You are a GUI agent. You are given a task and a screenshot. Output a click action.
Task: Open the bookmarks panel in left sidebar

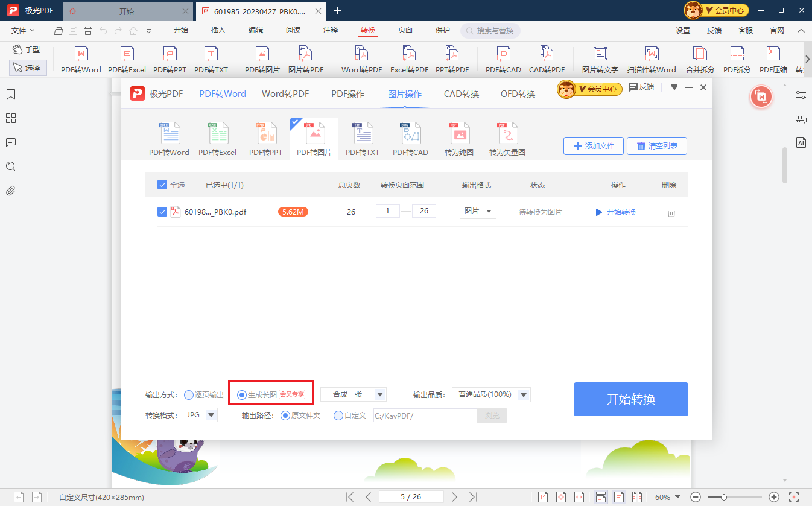click(x=10, y=94)
